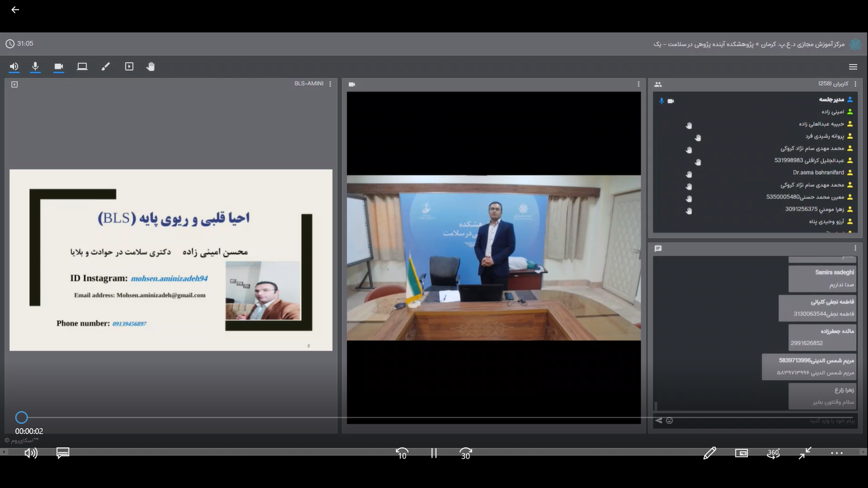Click the raise hand icon in toolbar
The width and height of the screenshot is (868, 488).
(x=151, y=67)
